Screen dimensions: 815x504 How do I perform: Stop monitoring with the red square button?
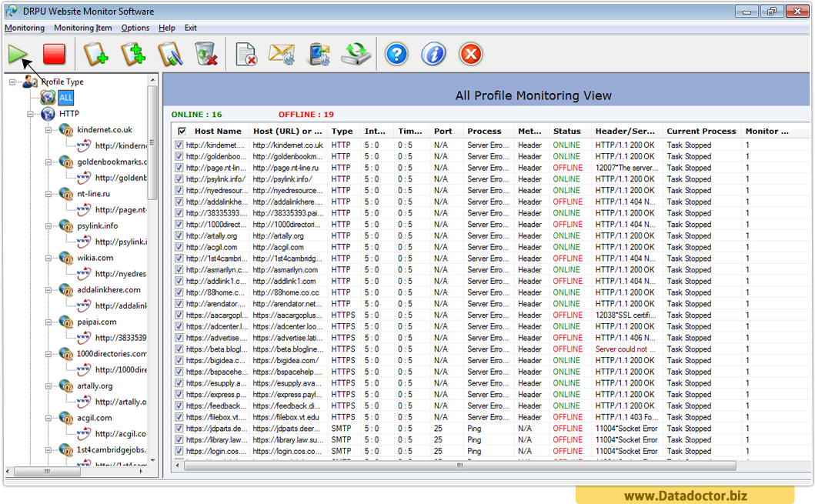pos(54,54)
